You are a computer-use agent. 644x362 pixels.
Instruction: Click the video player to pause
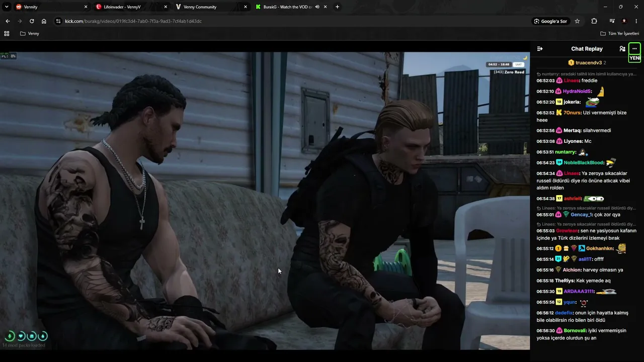[x=265, y=200]
